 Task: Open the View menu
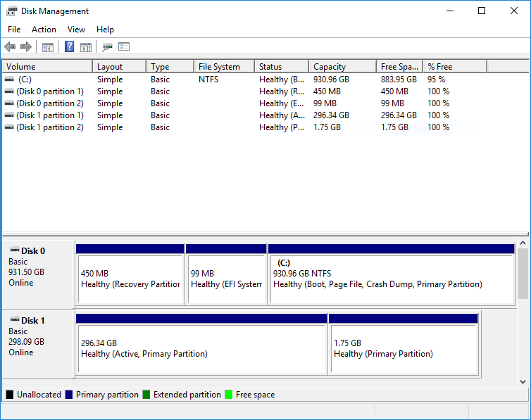coord(76,30)
